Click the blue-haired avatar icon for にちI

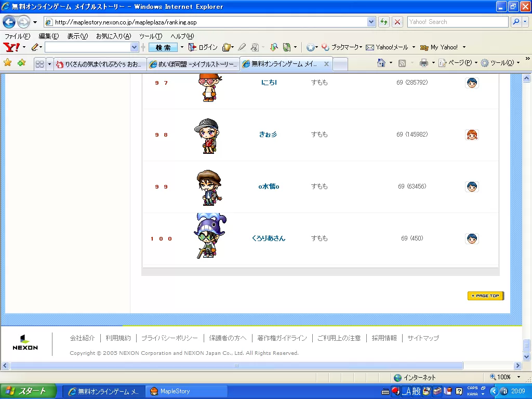click(x=472, y=83)
